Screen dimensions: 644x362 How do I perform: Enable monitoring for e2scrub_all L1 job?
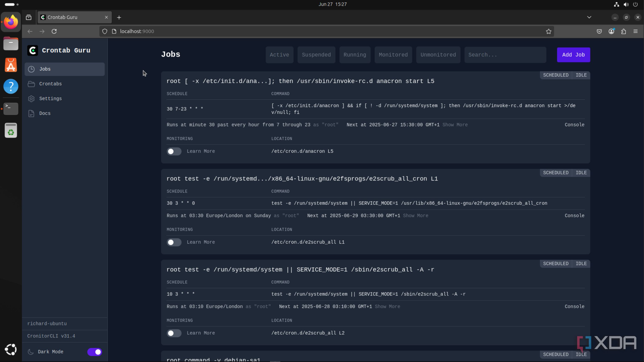(x=174, y=242)
